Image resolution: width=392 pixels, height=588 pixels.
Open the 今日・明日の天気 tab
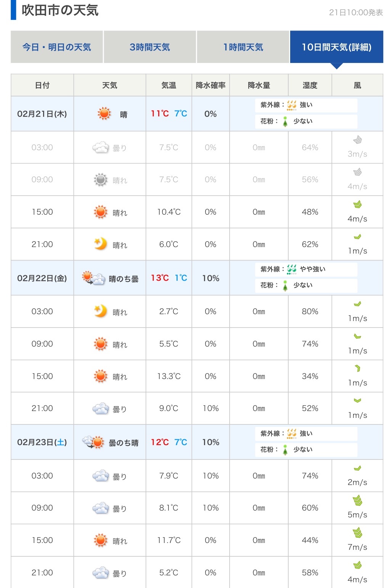pyautogui.click(x=56, y=47)
